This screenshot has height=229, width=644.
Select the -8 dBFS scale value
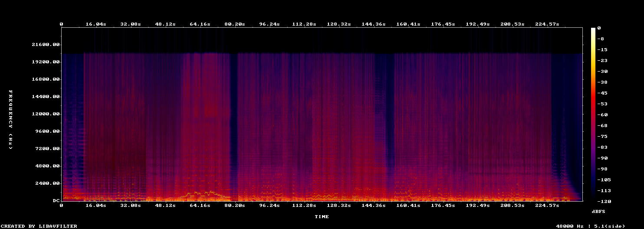click(x=601, y=39)
